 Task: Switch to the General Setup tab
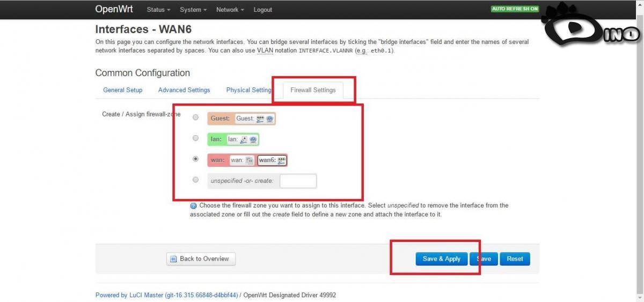point(123,90)
